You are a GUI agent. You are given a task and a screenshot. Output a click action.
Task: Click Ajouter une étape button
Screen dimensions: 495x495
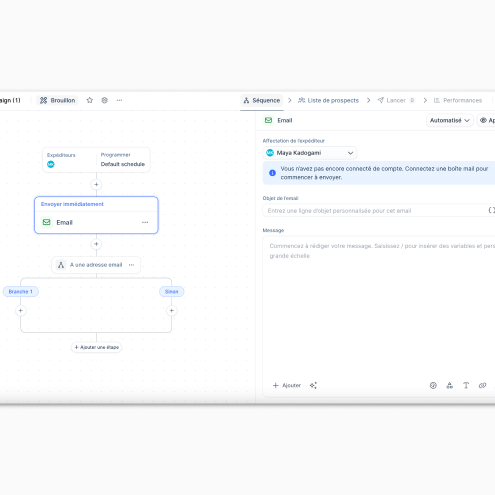point(96,347)
